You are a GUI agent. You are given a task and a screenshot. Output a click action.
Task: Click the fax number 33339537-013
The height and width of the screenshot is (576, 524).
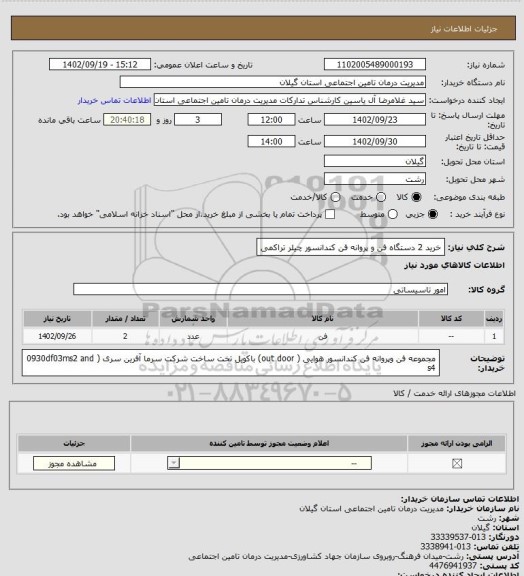pos(458,537)
